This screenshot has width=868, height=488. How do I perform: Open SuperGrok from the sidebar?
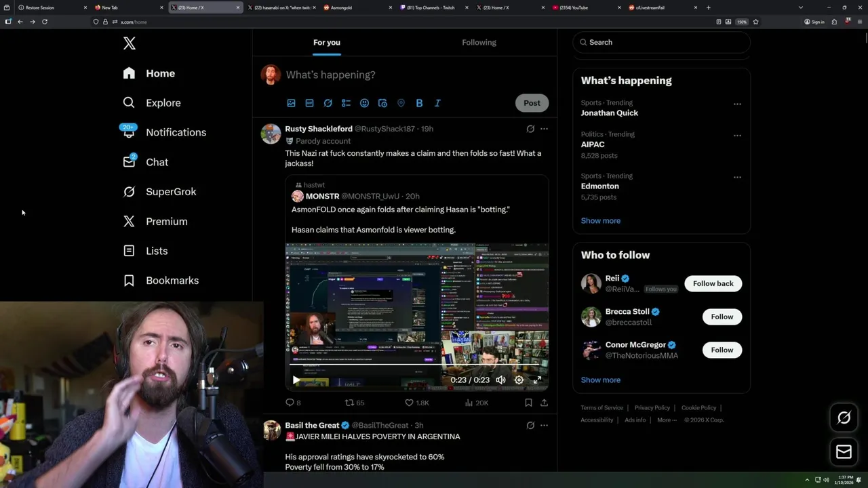click(159, 192)
